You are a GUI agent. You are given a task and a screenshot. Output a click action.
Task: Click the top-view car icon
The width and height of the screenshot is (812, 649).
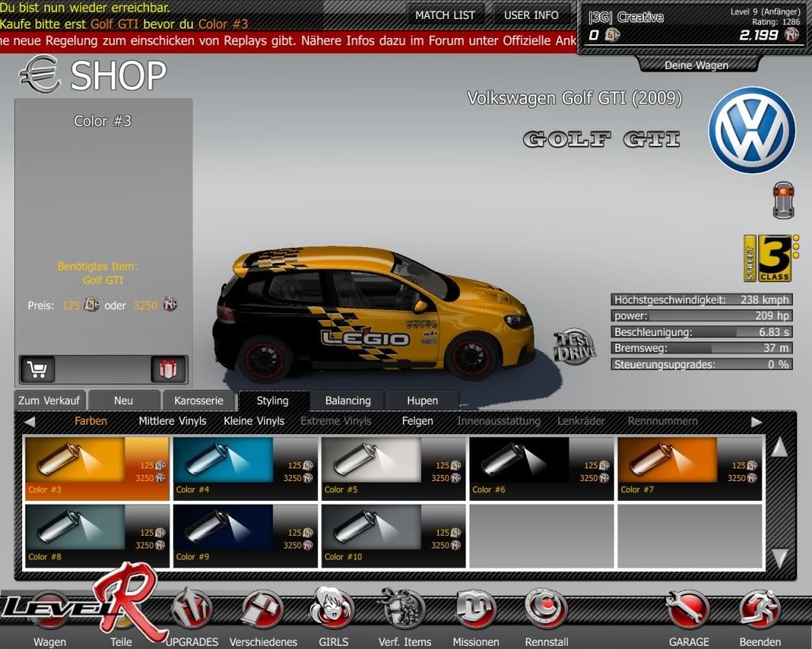coord(783,199)
